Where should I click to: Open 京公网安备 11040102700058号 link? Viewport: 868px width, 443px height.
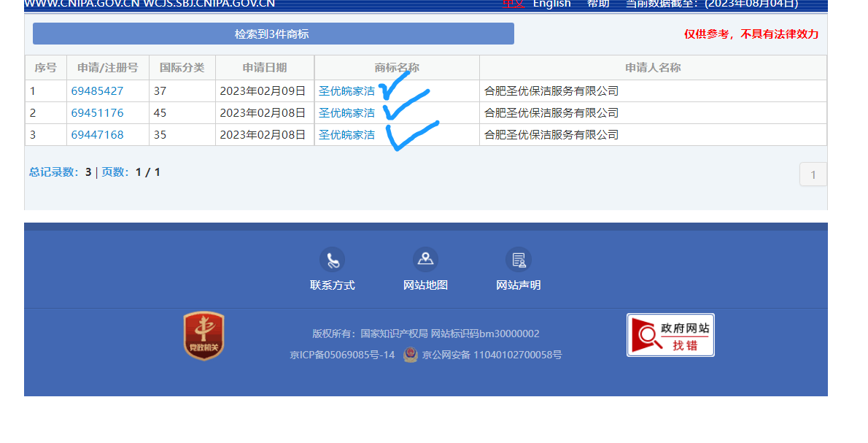pos(492,355)
